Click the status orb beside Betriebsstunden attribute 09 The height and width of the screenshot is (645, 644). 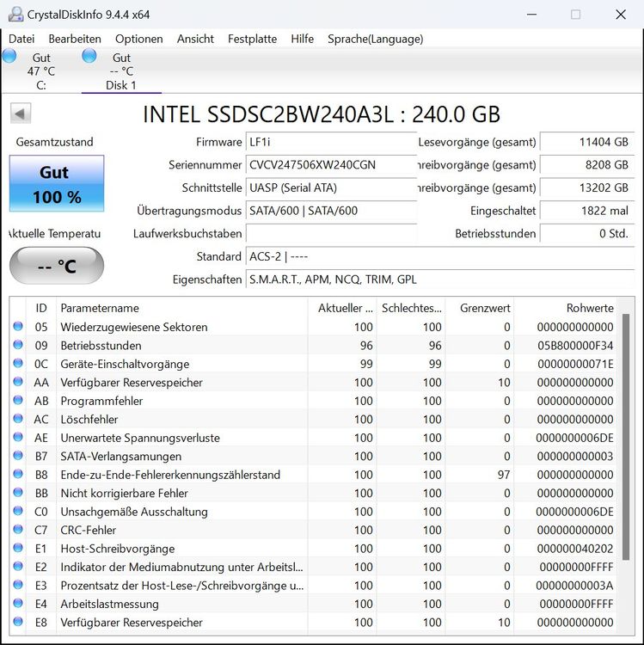18,345
